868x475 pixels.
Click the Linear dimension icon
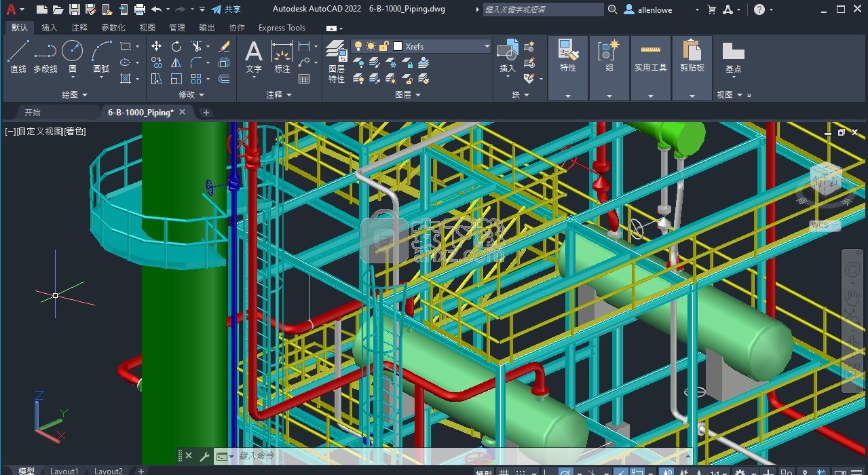pos(304,46)
